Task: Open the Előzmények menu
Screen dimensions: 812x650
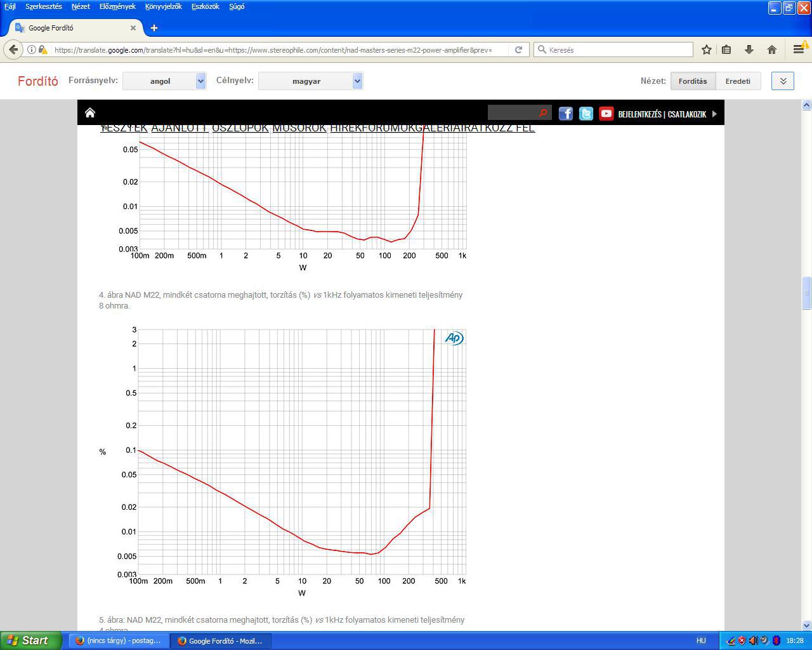Action: pyautogui.click(x=117, y=6)
